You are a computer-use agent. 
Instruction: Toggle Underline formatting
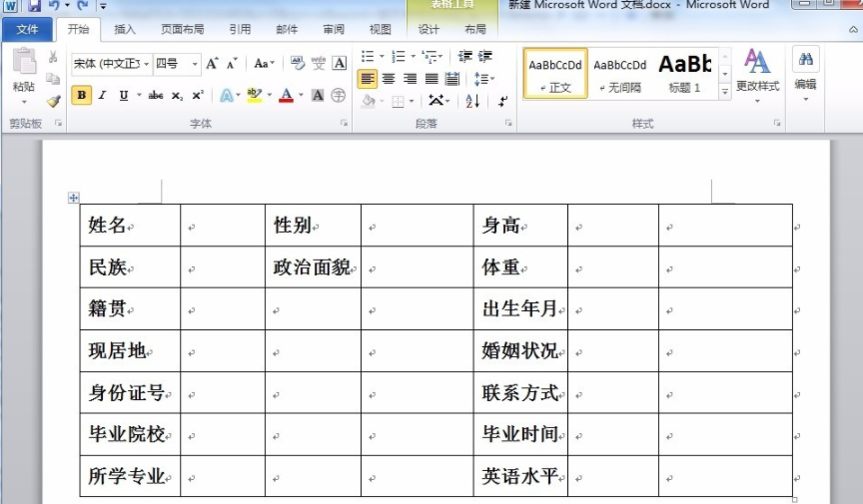(124, 96)
